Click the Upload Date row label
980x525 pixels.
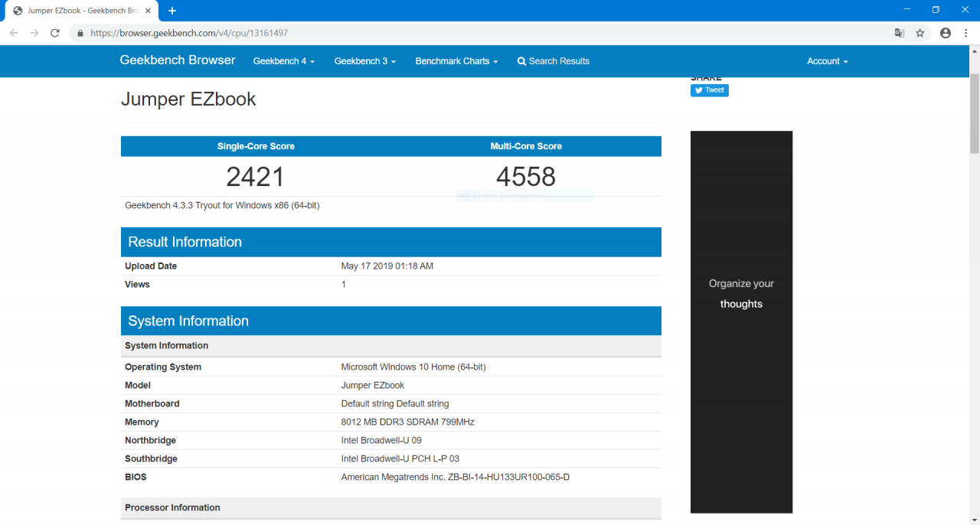(151, 266)
